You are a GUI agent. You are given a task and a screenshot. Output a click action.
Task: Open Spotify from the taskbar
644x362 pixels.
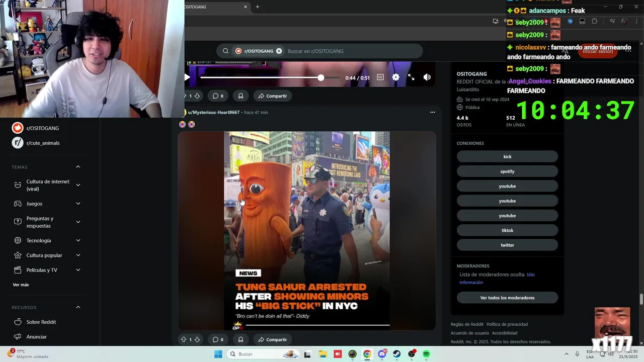tap(426, 354)
